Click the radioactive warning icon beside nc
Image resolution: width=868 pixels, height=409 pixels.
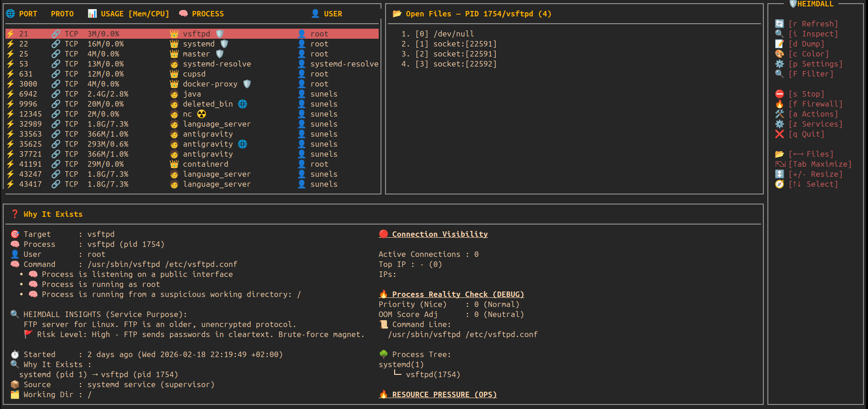click(202, 114)
